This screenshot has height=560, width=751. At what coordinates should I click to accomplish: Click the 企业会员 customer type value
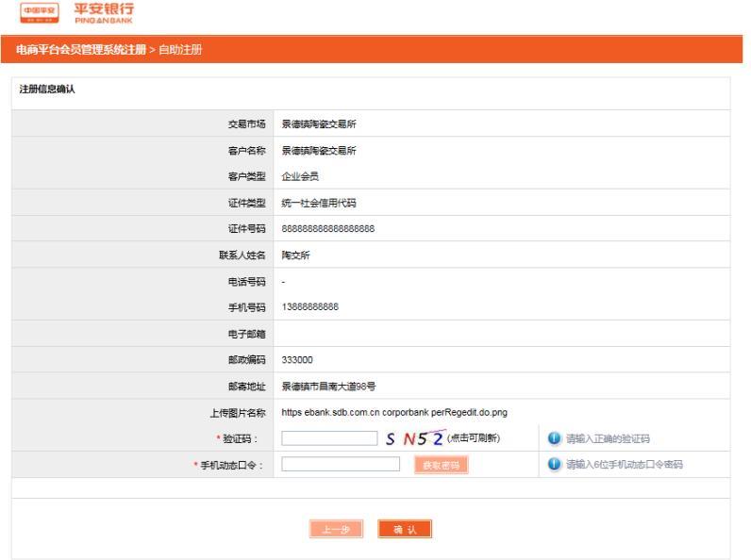300,176
